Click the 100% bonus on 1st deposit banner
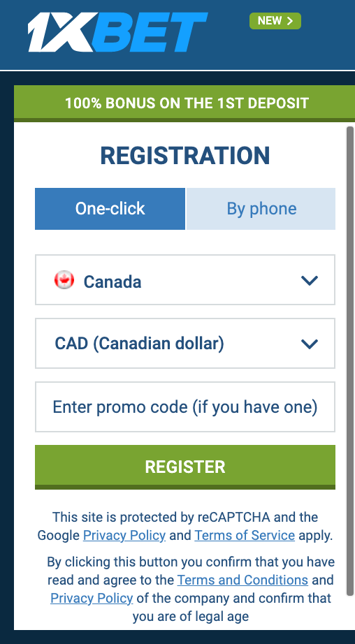This screenshot has height=644, width=355. (x=184, y=103)
